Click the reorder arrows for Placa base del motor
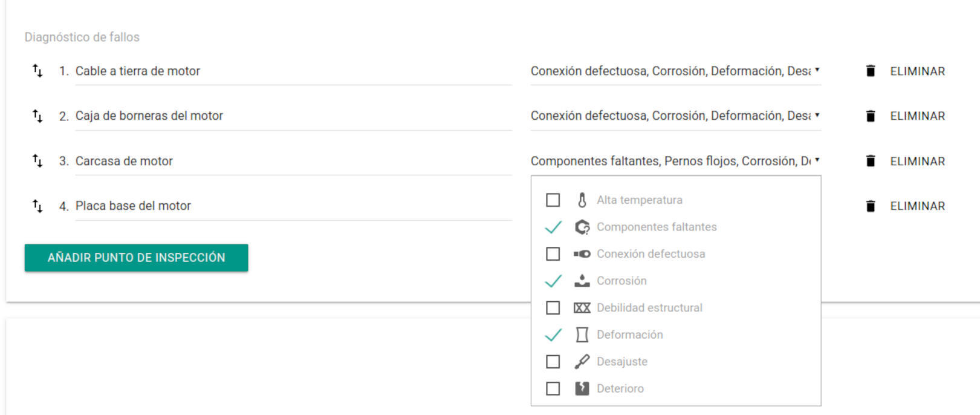Screen dimensions: 980x415 coord(37,206)
